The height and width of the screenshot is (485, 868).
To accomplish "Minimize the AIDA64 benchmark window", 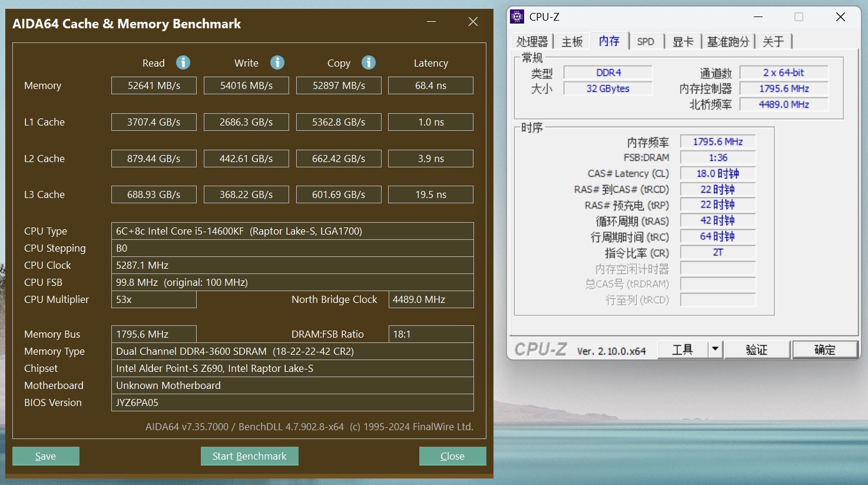I will tap(432, 22).
